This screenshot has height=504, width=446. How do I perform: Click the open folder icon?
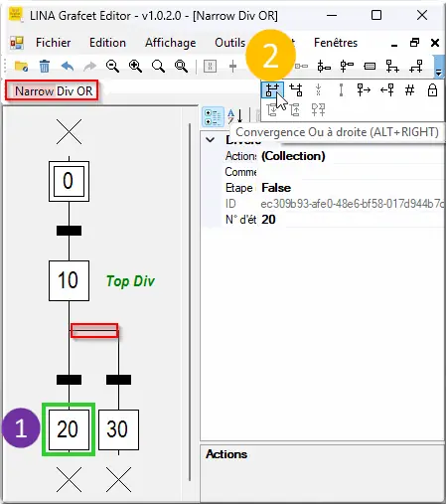pos(22,67)
